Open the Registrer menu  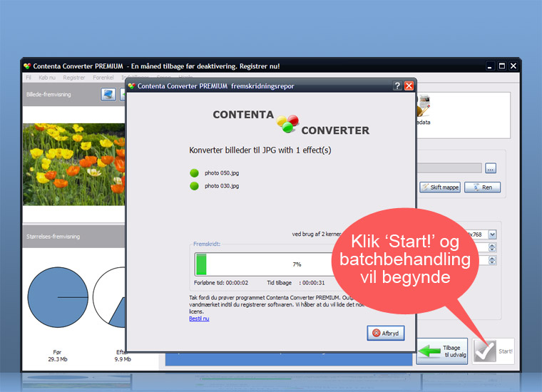click(74, 78)
